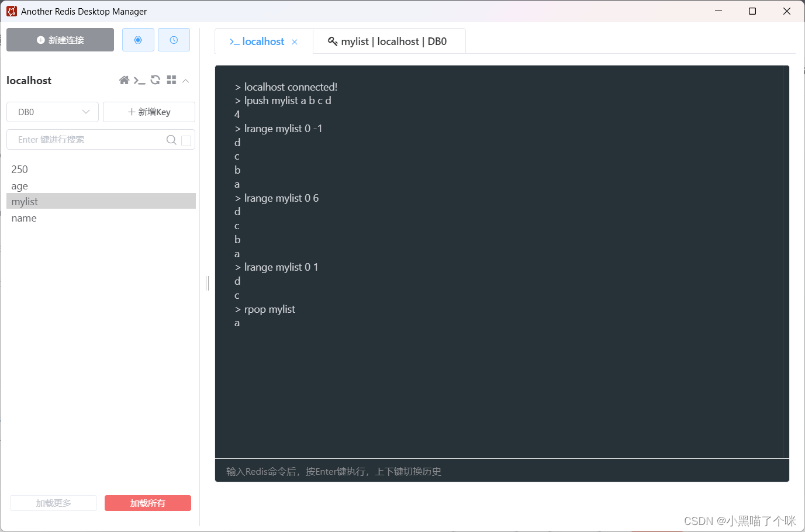This screenshot has height=532, width=805.
Task: Open a new console via the terminal icon
Action: tap(139, 80)
